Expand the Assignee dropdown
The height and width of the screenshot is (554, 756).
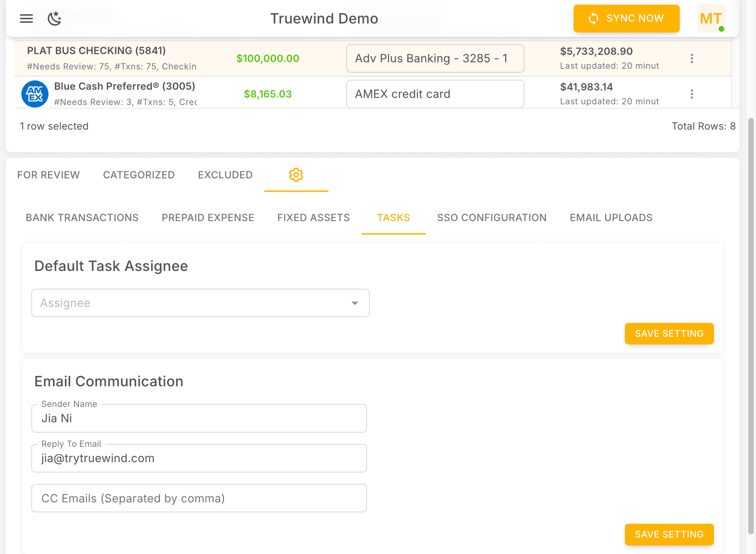pos(354,303)
